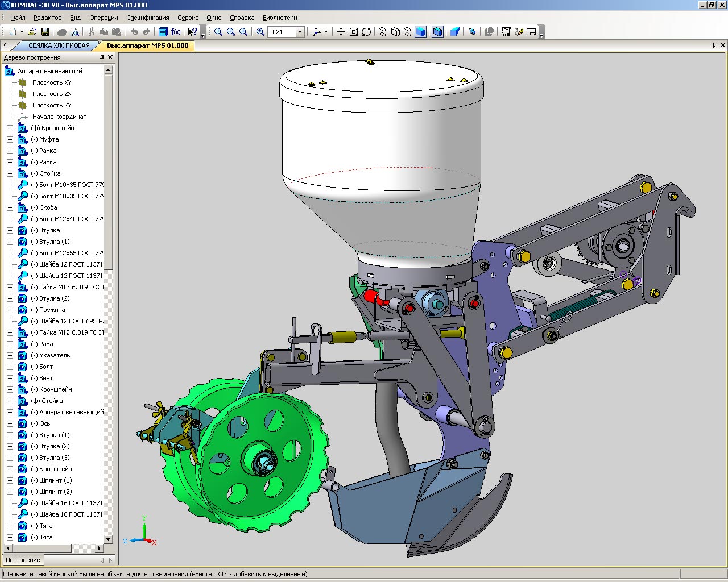The image size is (728, 582).
Task: Click the Rotate view tool
Action: coord(366,32)
